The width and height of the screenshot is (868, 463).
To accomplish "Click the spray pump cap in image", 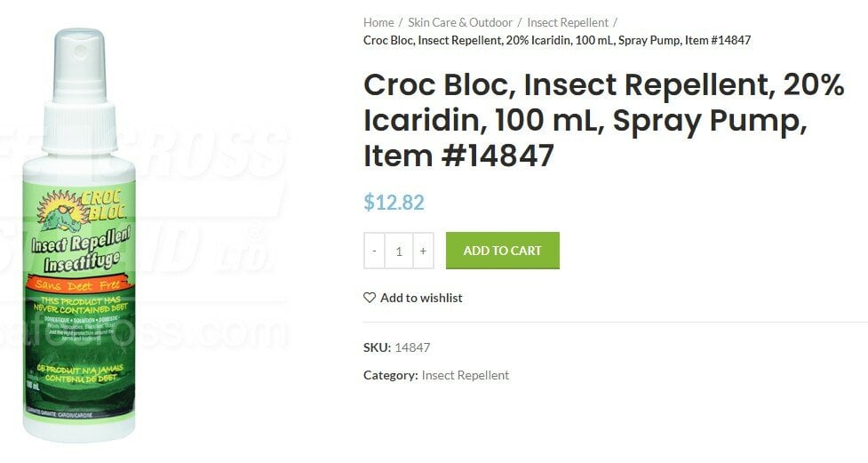I will coord(80,92).
